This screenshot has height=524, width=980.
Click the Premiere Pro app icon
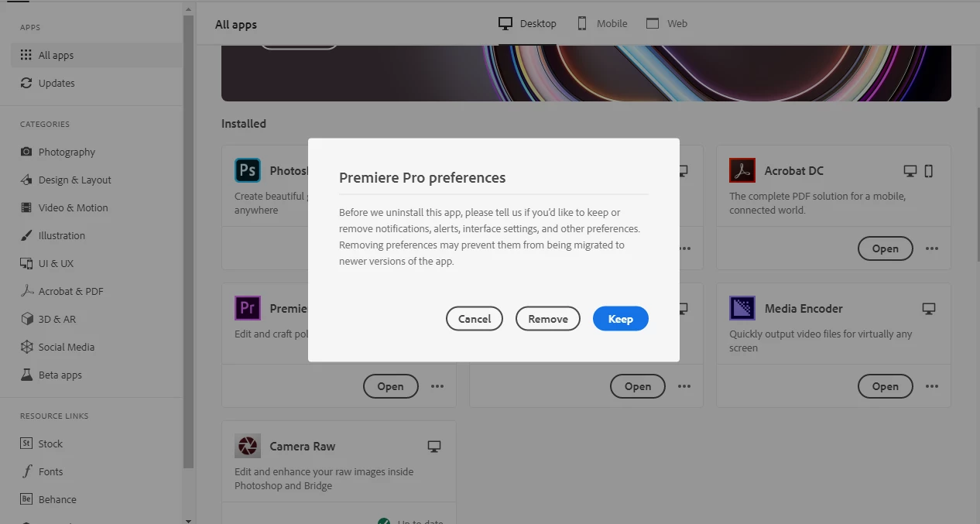click(x=248, y=308)
